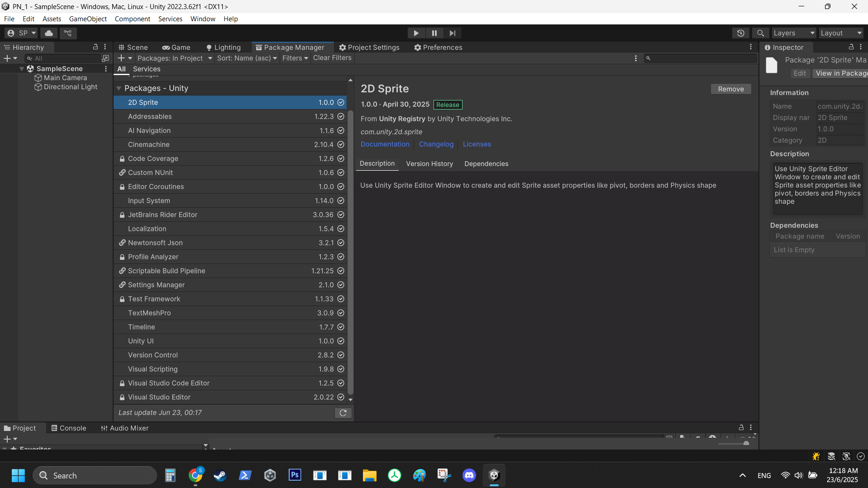Open the Licenses link
Screen dimensions: 868x488
477,144
